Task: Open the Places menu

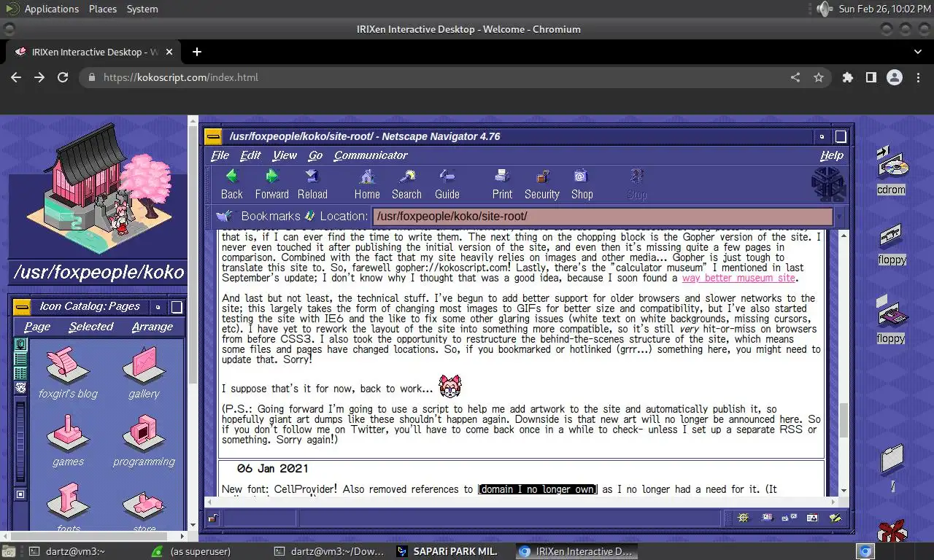Action: 103,9
